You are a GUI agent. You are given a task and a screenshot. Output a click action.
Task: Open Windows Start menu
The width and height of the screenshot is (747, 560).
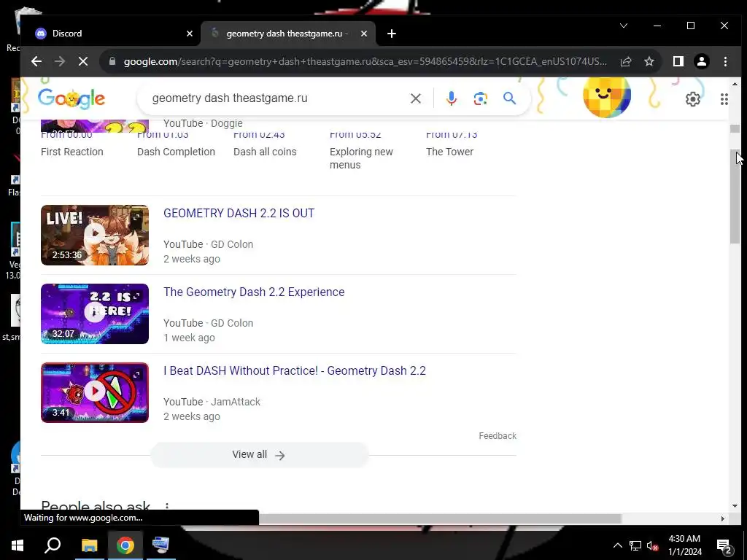coord(18,545)
